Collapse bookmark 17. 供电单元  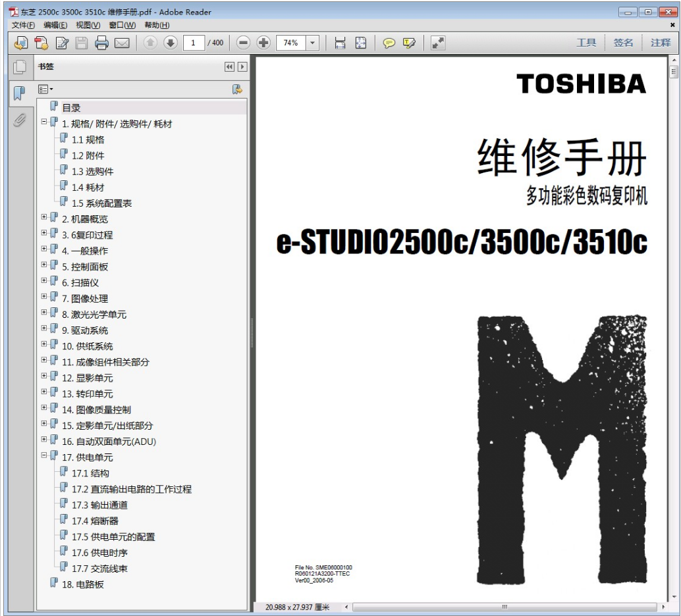click(x=44, y=455)
